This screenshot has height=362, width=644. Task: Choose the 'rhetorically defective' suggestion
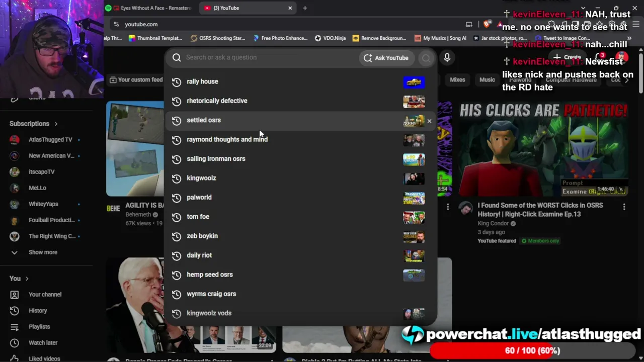(x=300, y=101)
